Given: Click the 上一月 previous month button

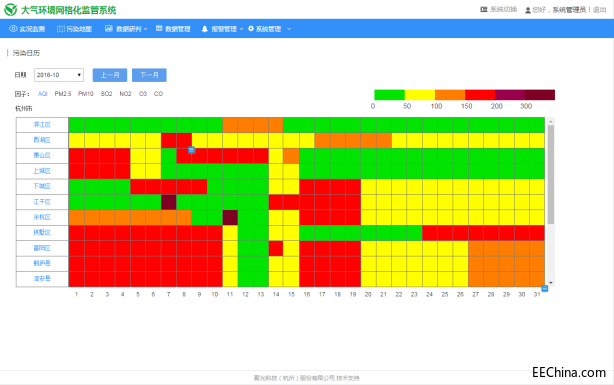Looking at the screenshot, I should [x=110, y=75].
